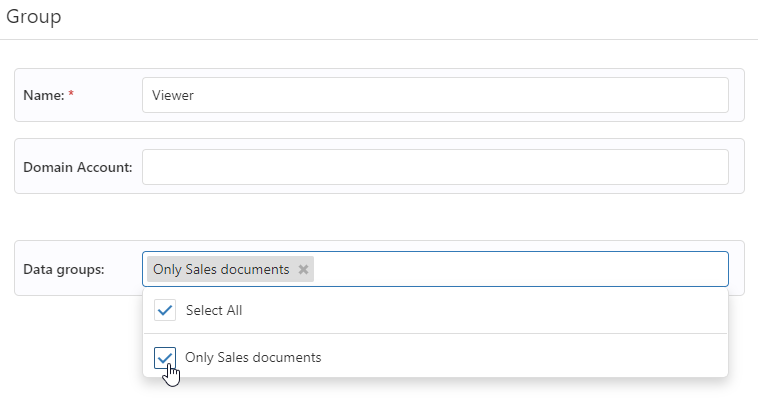Uncheck the Select All checkbox

coord(165,311)
